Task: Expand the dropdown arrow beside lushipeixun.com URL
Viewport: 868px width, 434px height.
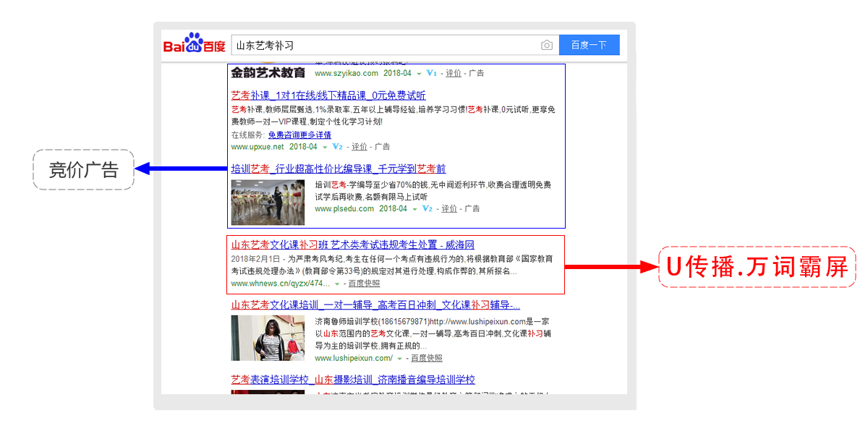Action: (399, 359)
